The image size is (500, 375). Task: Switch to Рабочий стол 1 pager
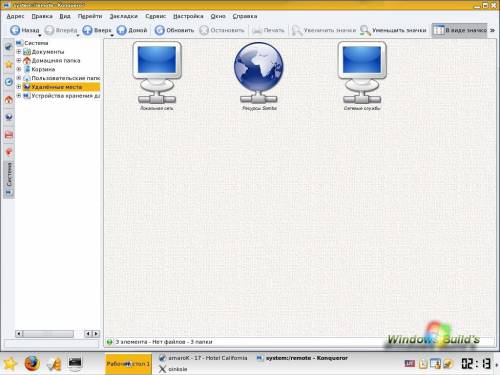click(128, 364)
